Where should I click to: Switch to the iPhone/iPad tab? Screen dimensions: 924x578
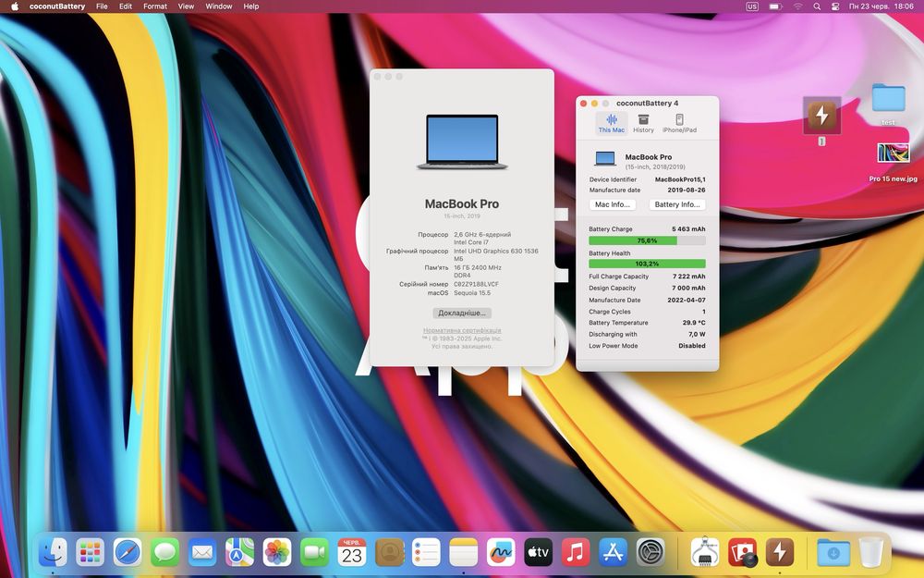679,123
